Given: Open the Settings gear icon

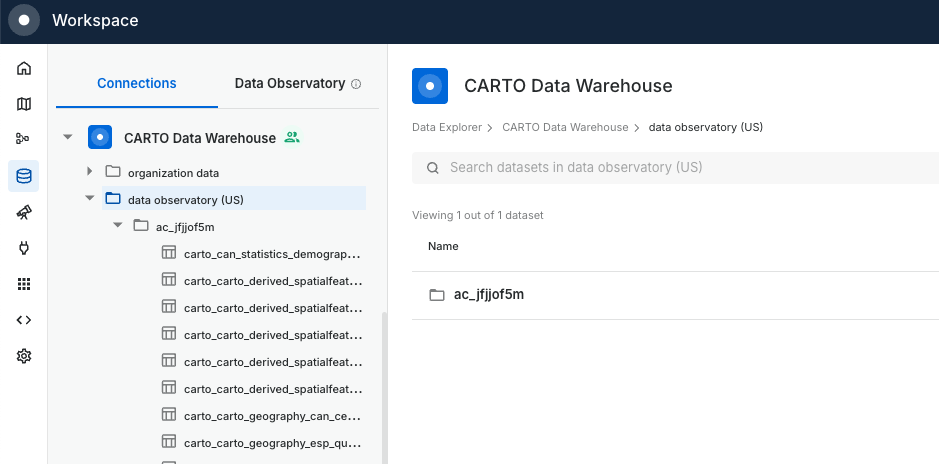Looking at the screenshot, I should pos(24,356).
